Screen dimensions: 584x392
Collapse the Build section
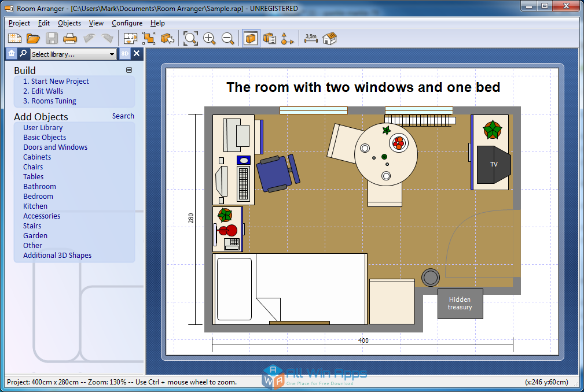[129, 70]
